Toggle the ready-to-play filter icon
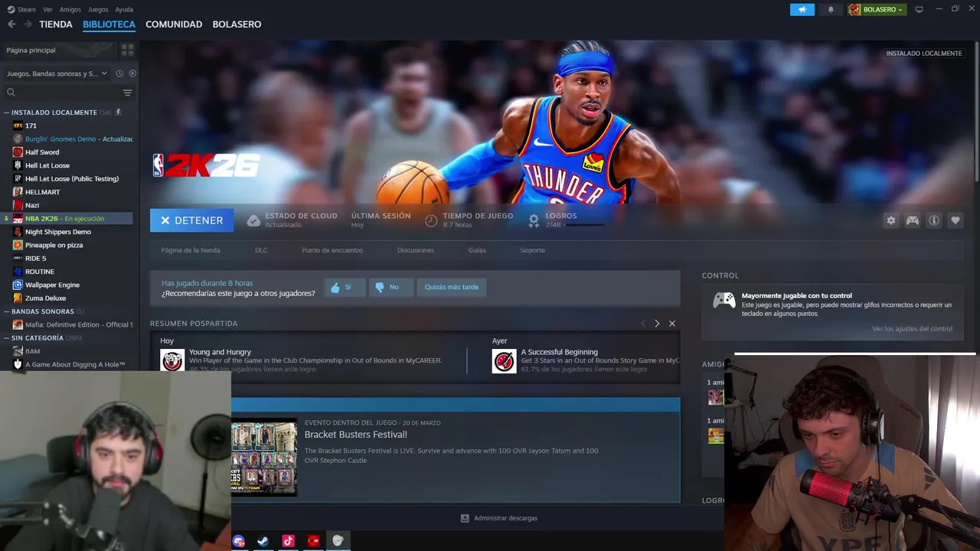This screenshot has height=551, width=980. pyautogui.click(x=132, y=73)
